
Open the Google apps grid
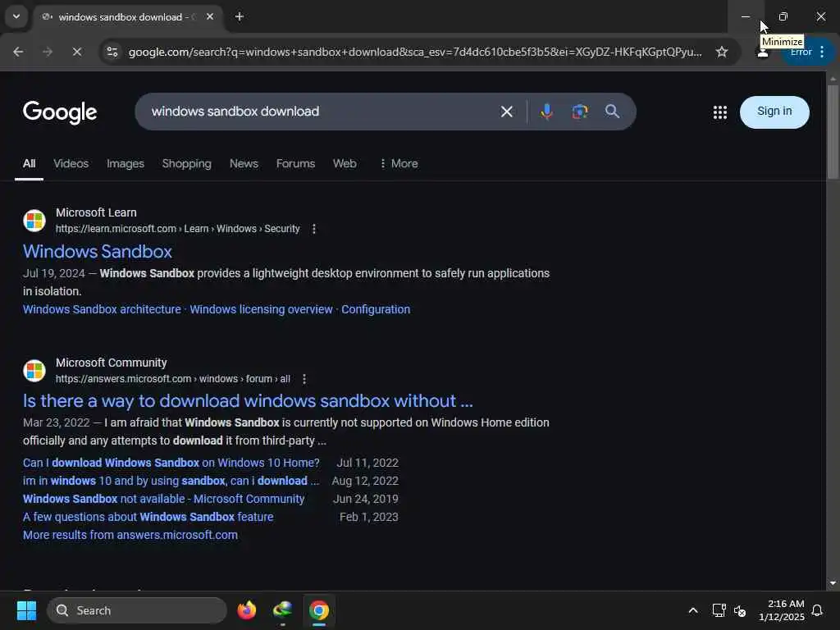pos(720,112)
